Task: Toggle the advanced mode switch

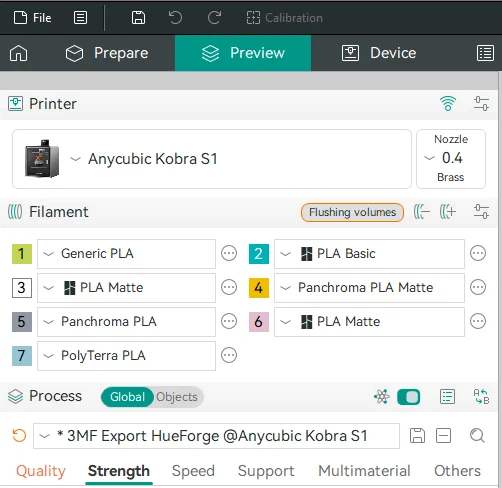Action: (409, 397)
